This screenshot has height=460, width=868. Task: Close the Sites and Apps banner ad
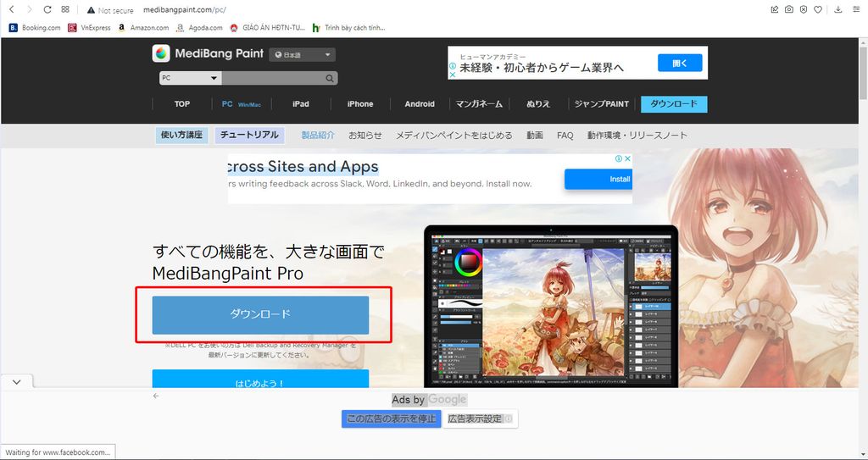(x=628, y=158)
